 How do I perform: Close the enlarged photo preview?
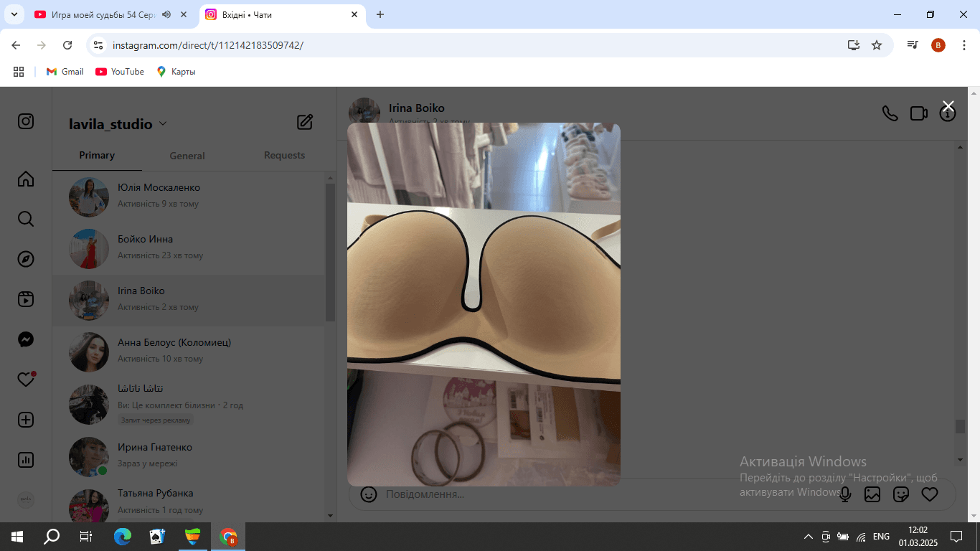click(948, 106)
